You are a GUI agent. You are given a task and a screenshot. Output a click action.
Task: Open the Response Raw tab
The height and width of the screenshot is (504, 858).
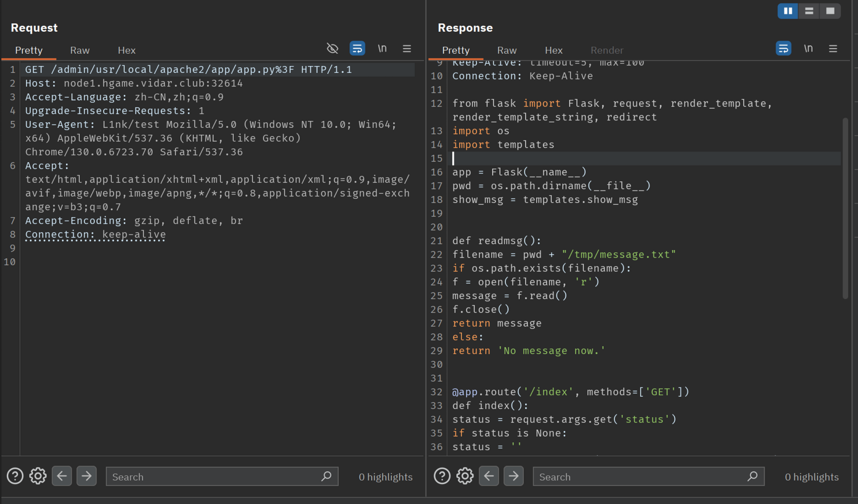click(x=507, y=50)
